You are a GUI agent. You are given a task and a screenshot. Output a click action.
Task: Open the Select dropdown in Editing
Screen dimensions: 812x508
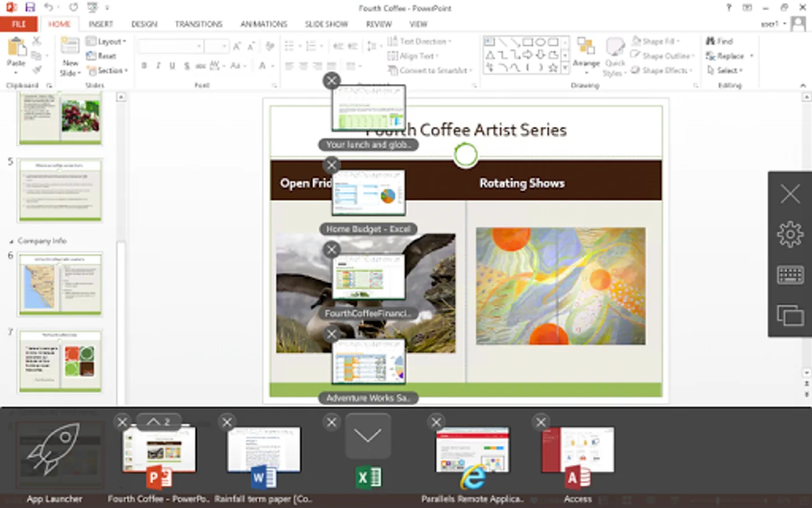pyautogui.click(x=725, y=71)
